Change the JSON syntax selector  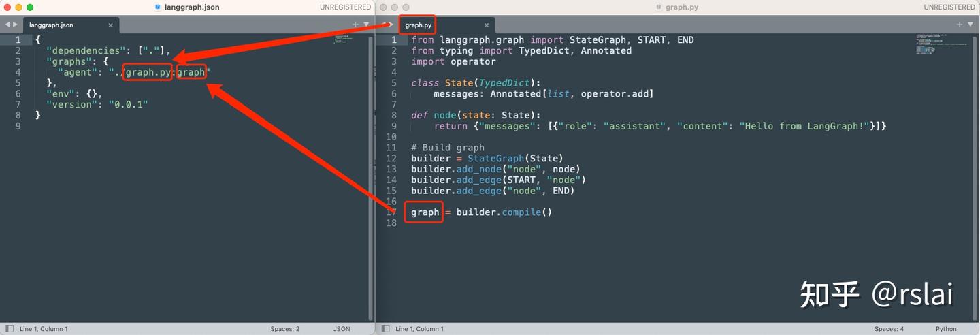click(x=342, y=329)
